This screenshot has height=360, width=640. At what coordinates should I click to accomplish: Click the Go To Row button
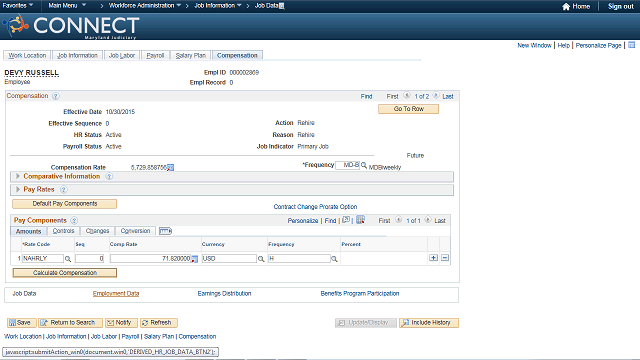[409, 109]
